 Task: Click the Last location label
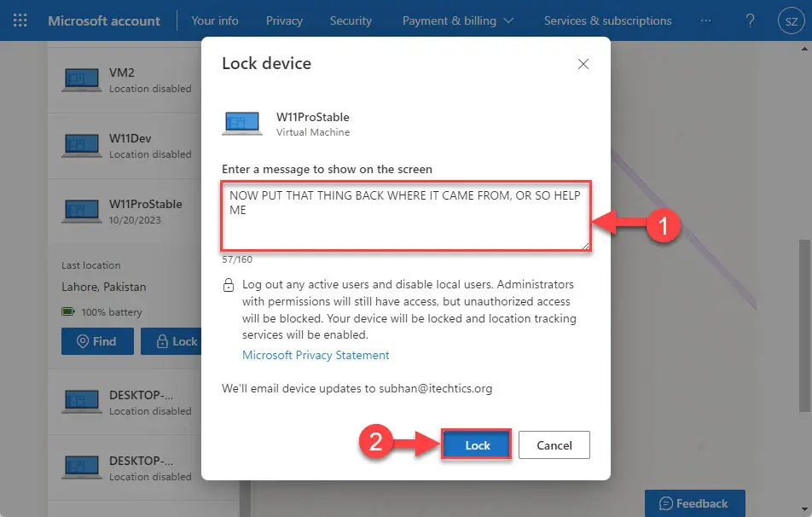tap(91, 265)
